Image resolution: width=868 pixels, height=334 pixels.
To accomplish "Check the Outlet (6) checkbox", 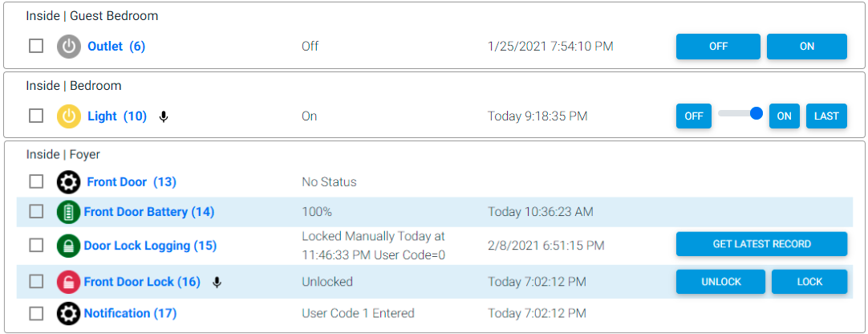I will point(36,46).
